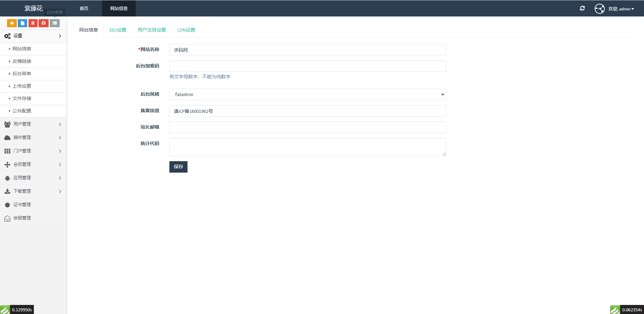Click the gears icon next to 设置
The height and width of the screenshot is (314, 644).
pyautogui.click(x=7, y=36)
